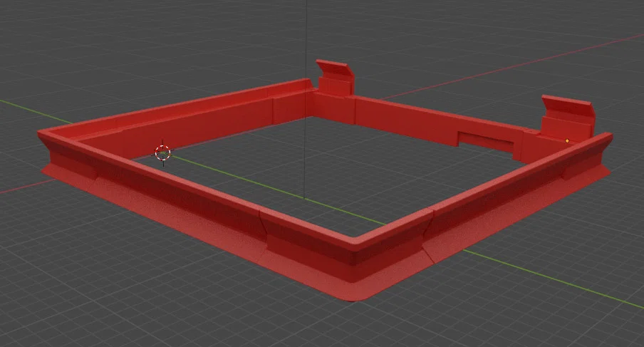Image resolution: width=644 pixels, height=347 pixels.
Task: Click the 3D cursor crosshair in viewport
Action: 163,152
